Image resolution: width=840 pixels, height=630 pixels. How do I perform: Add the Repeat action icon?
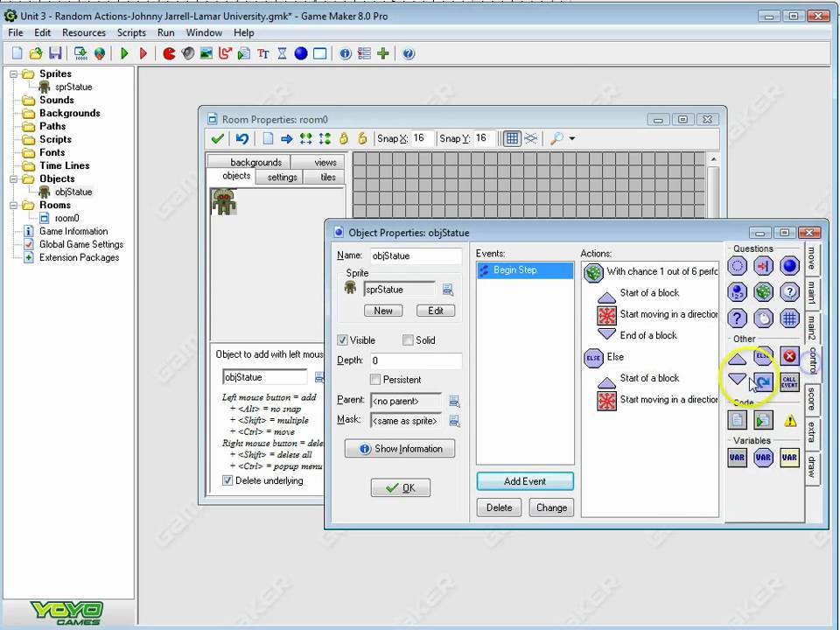coord(763,381)
